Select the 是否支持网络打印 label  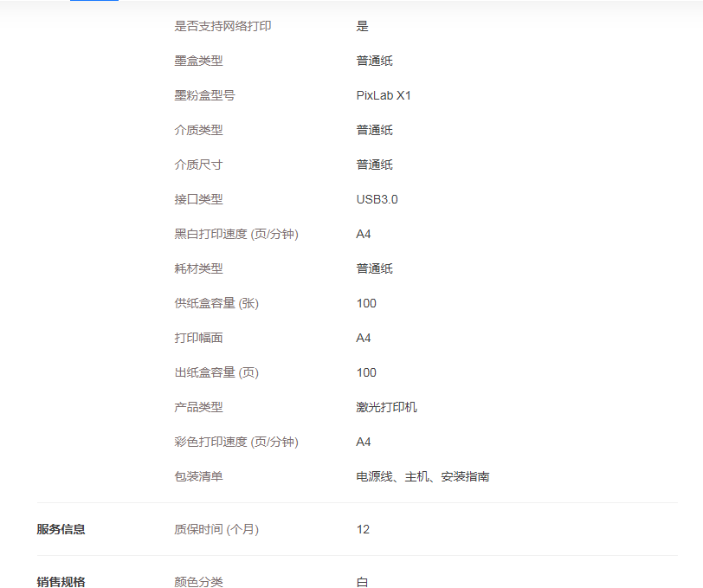click(223, 26)
